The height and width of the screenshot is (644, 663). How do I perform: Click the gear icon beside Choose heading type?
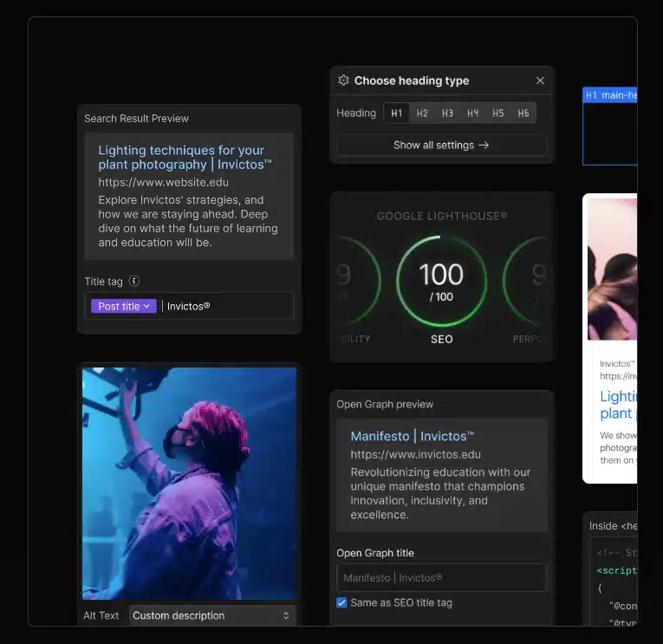(x=343, y=81)
